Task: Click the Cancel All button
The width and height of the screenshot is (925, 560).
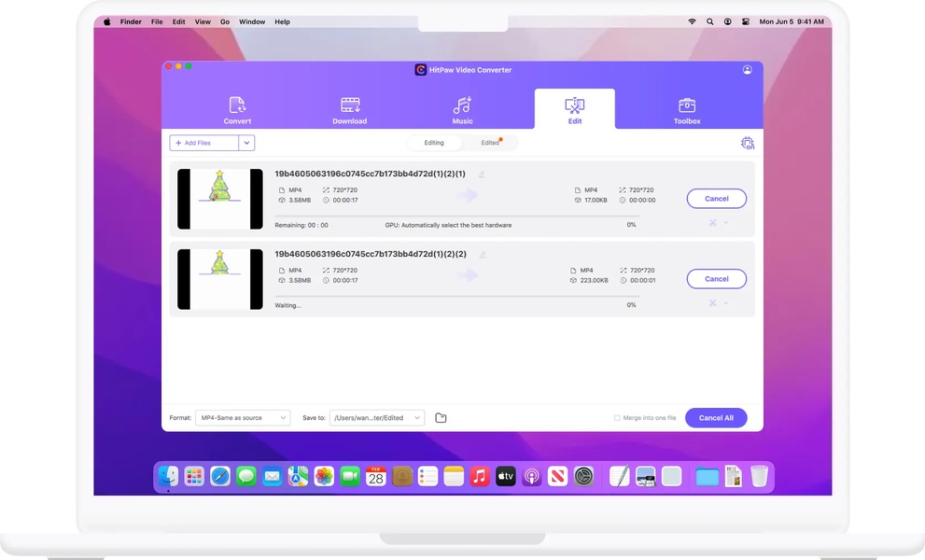Action: (x=716, y=418)
